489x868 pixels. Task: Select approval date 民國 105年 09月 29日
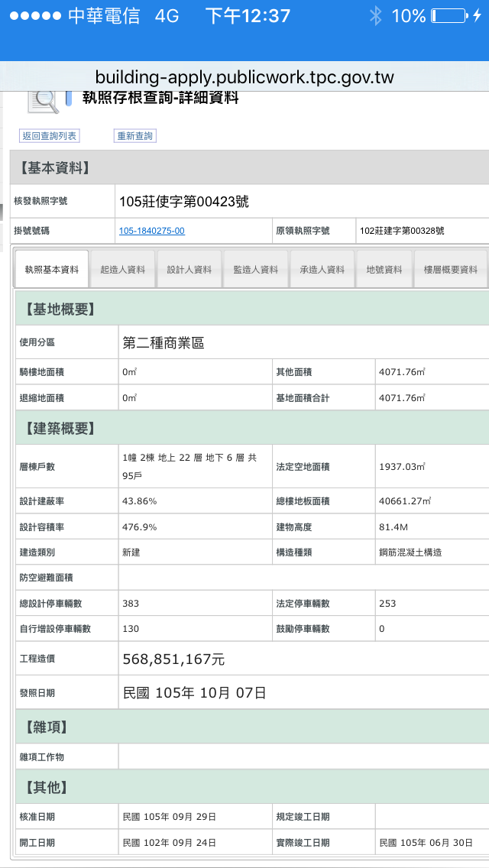[169, 817]
